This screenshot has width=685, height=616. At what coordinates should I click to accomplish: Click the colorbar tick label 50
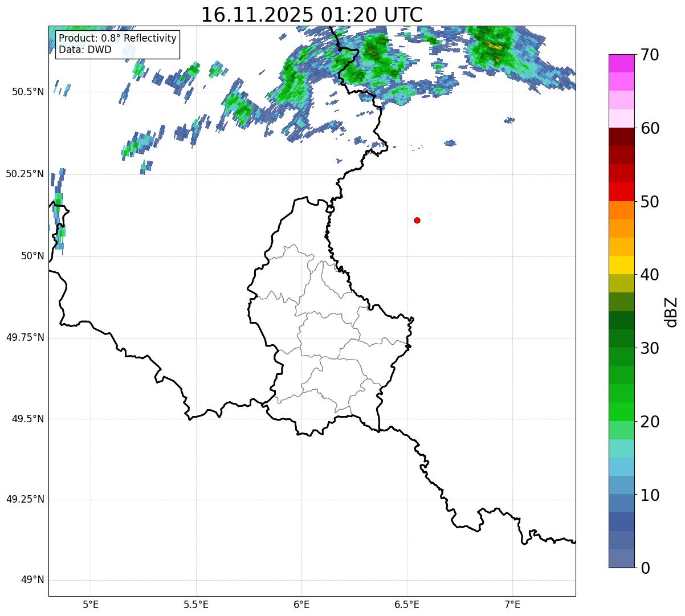click(x=650, y=202)
